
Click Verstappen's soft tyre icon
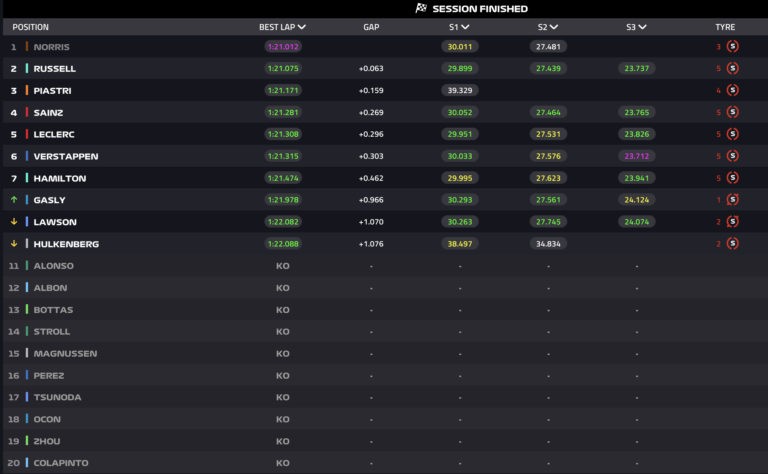(733, 156)
